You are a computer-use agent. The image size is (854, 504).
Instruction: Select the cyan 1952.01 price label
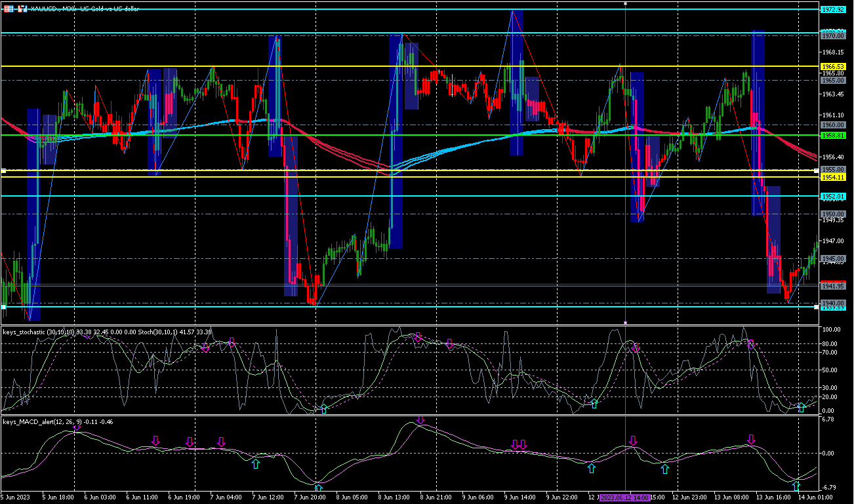(x=833, y=196)
